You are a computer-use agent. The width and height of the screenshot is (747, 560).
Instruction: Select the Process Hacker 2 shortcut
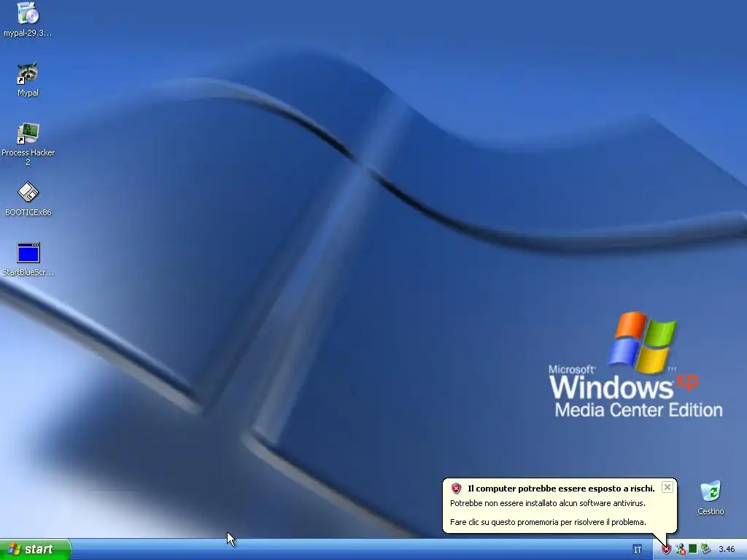(28, 144)
